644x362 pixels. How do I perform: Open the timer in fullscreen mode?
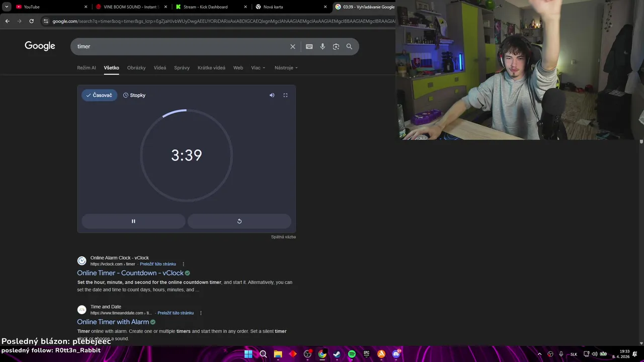[285, 95]
